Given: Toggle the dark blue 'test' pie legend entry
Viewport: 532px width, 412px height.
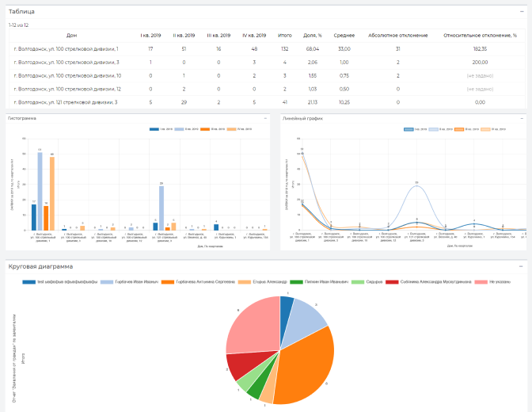Looking at the screenshot, I should point(59,282).
